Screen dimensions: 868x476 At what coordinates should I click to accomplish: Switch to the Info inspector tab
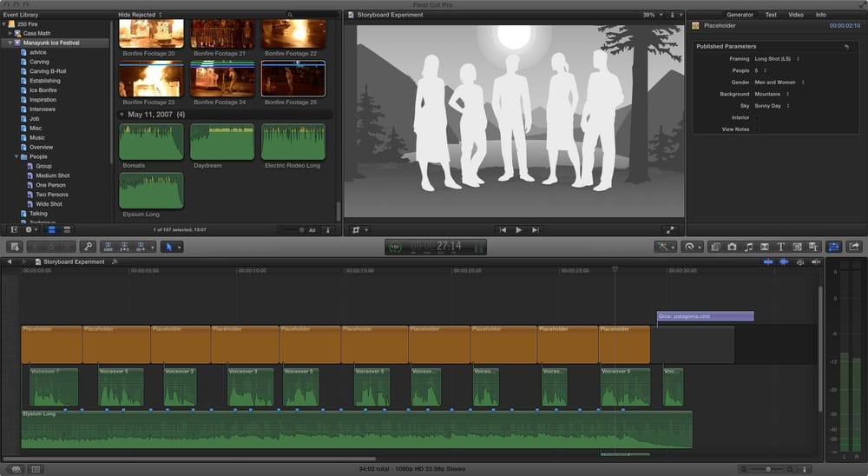[x=820, y=15]
